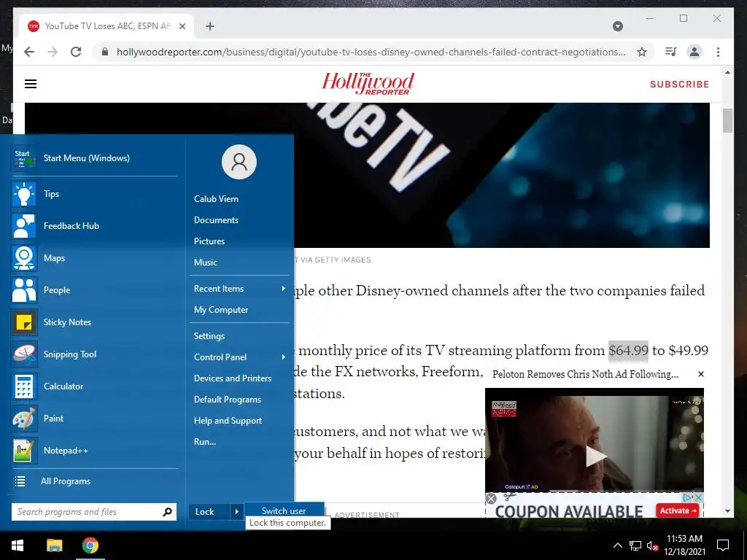Click the scrollbar down arrow
This screenshot has height=560, width=747.
pos(727,511)
